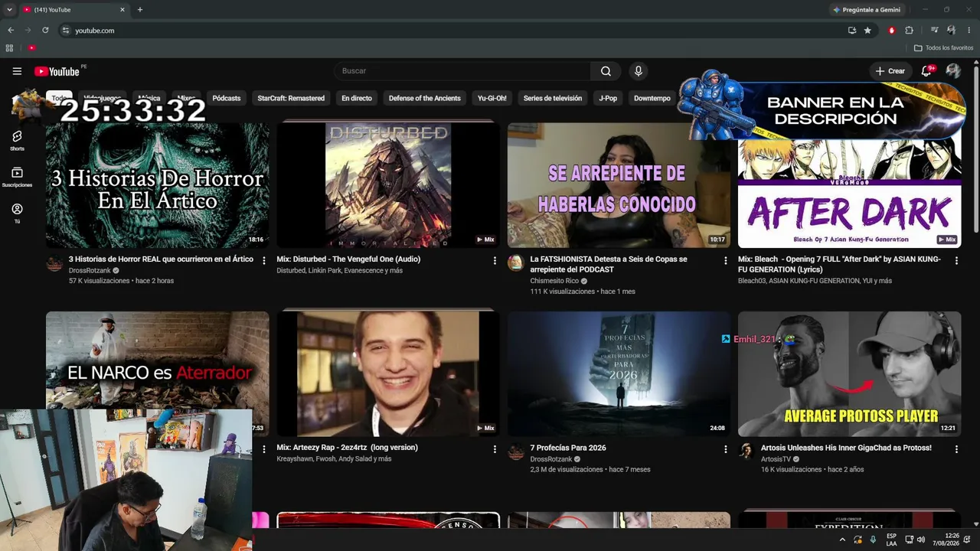The height and width of the screenshot is (551, 980).
Task: Open Suscripciones in the sidebar
Action: click(x=17, y=177)
